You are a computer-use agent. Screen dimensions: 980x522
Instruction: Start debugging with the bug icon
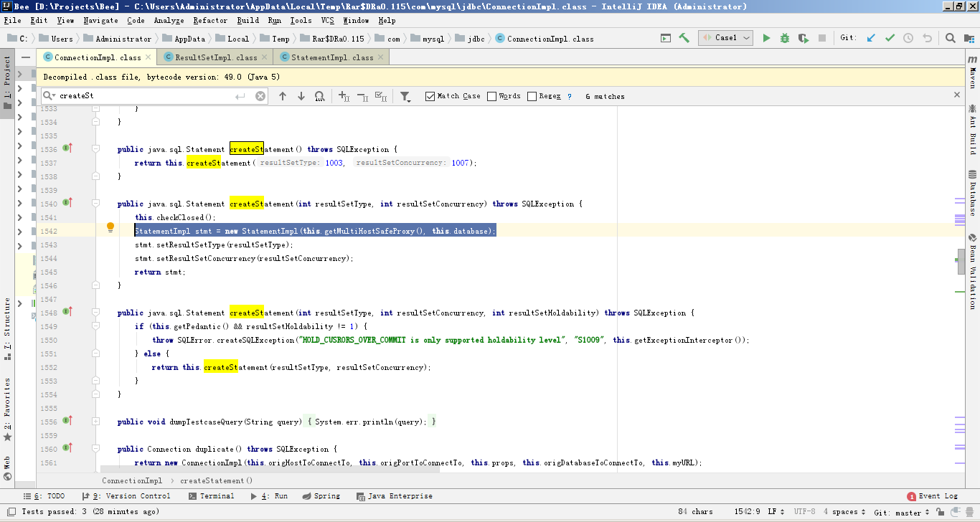pyautogui.click(x=785, y=38)
